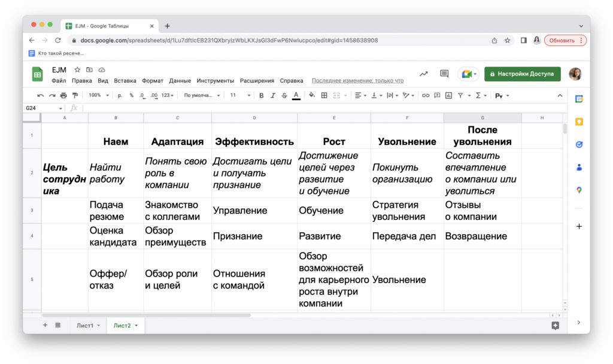
Task: Toggle strikethrough formatting
Action: [284, 95]
